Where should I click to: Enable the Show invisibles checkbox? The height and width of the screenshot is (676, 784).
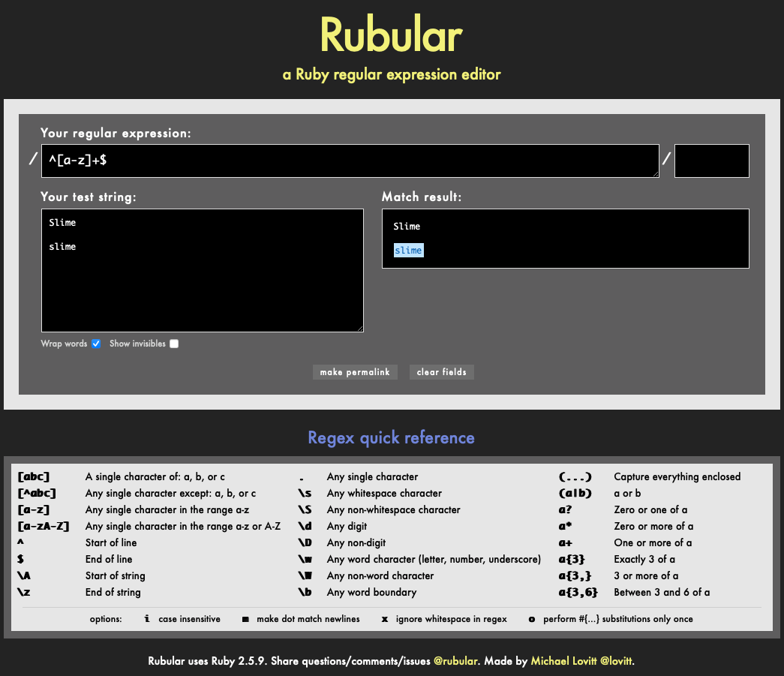[174, 344]
